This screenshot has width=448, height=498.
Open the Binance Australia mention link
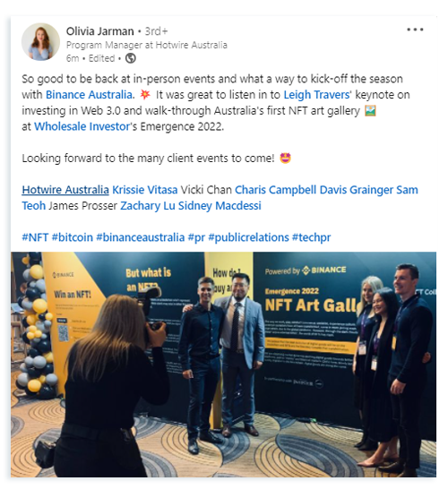click(x=89, y=95)
